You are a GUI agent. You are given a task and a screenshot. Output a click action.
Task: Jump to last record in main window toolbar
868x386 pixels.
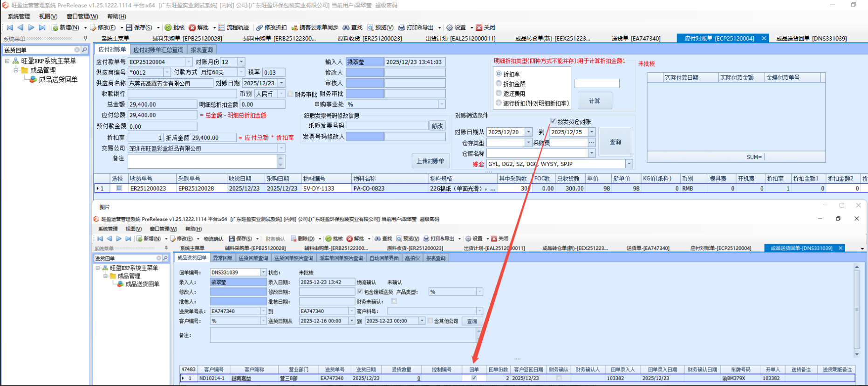tap(42, 28)
